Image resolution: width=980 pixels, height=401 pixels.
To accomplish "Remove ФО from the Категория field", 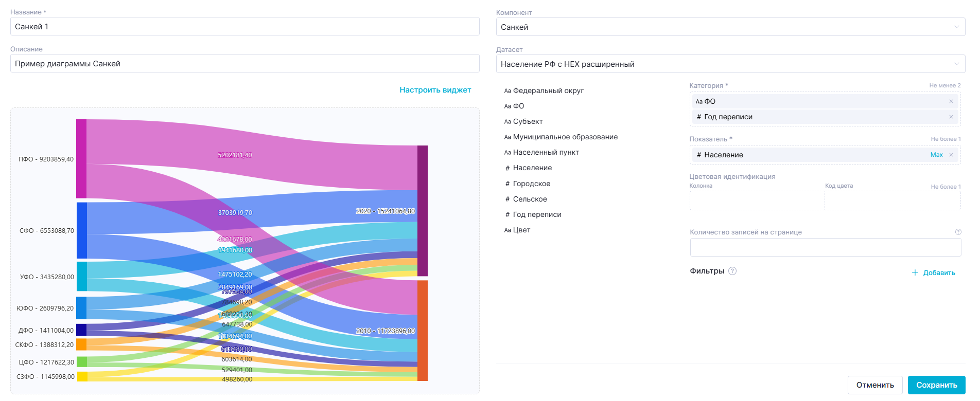I will [951, 101].
